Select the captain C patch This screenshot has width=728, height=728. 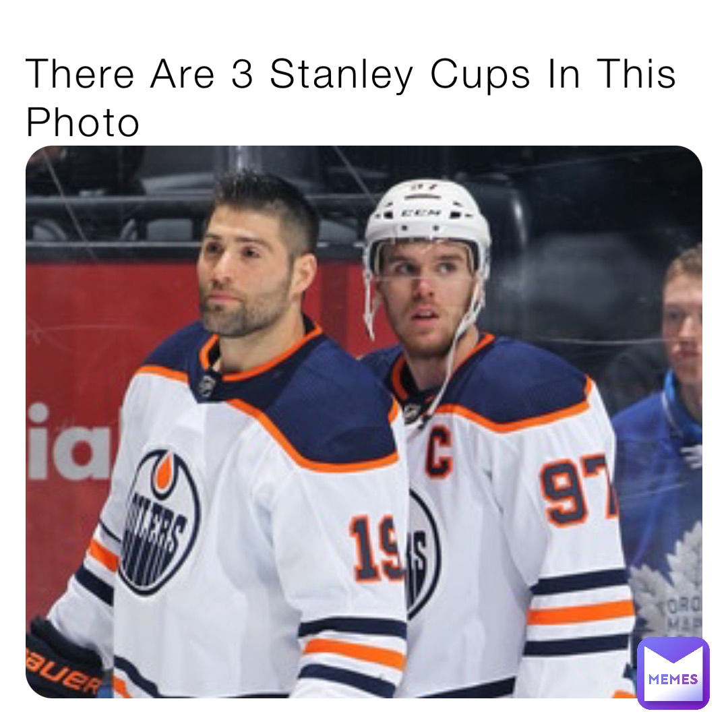tap(438, 453)
